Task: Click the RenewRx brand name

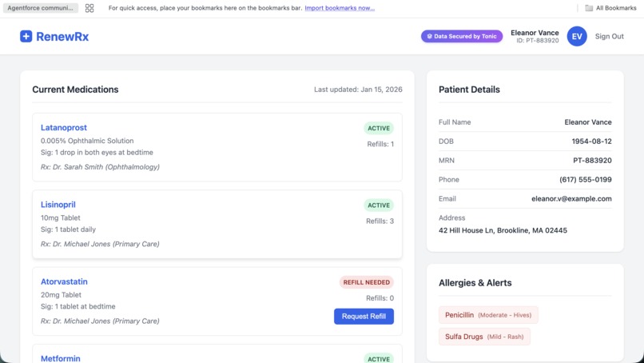Action: point(62,37)
